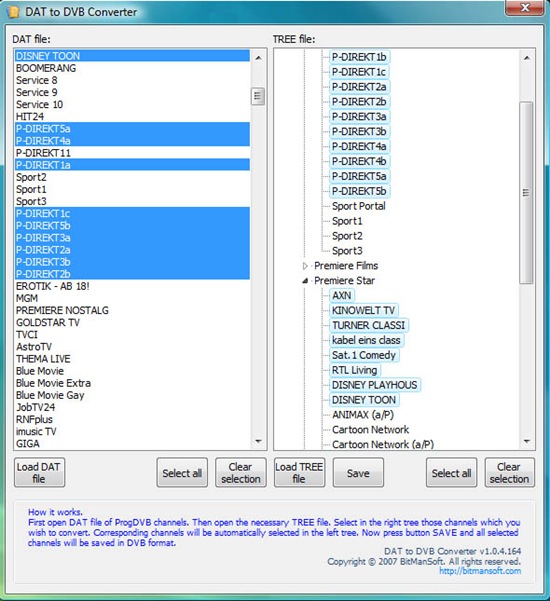Select Blue Movie Extra in the DAT list
The image size is (550, 601).
(x=132, y=383)
